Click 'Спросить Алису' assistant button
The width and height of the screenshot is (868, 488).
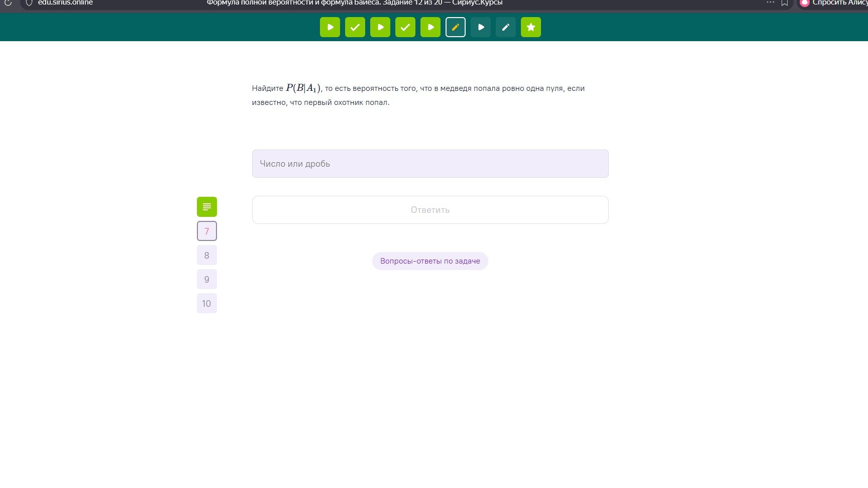pyautogui.click(x=834, y=3)
